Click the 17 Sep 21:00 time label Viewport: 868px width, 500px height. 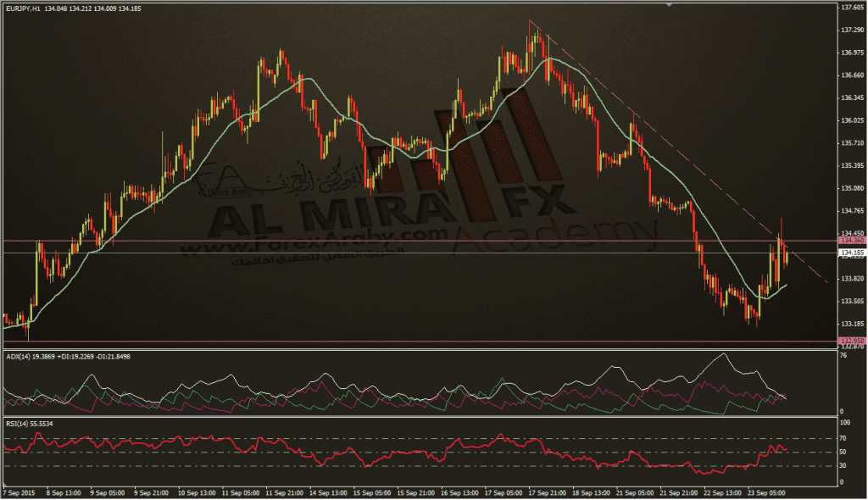[x=547, y=493]
